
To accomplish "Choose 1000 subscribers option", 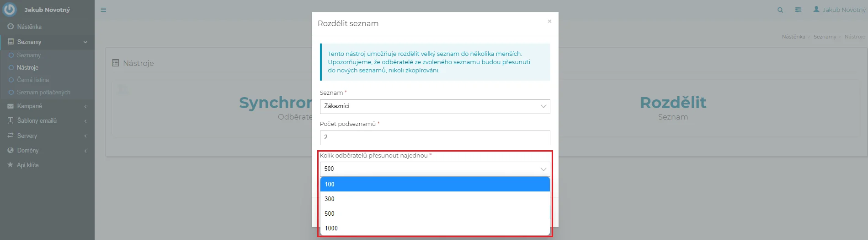I will point(434,228).
